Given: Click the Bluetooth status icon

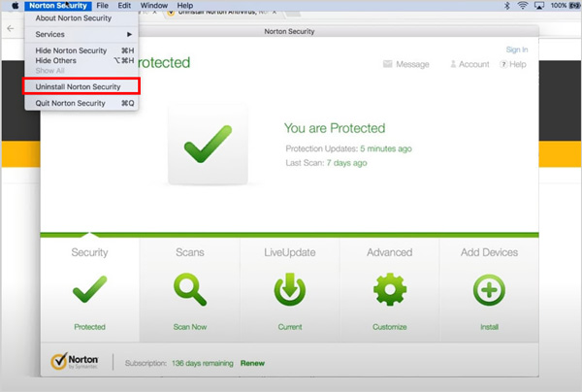Looking at the screenshot, I should click(507, 6).
